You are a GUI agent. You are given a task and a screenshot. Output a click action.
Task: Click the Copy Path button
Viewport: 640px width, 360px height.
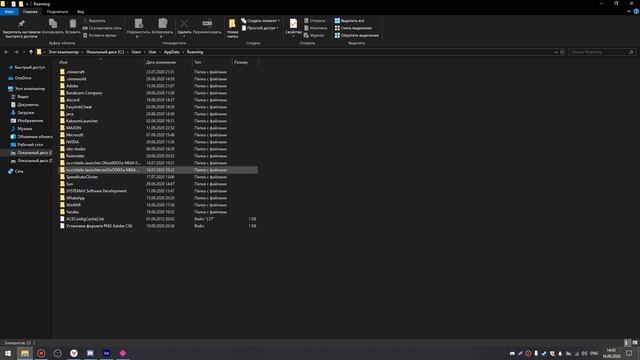tap(102, 28)
